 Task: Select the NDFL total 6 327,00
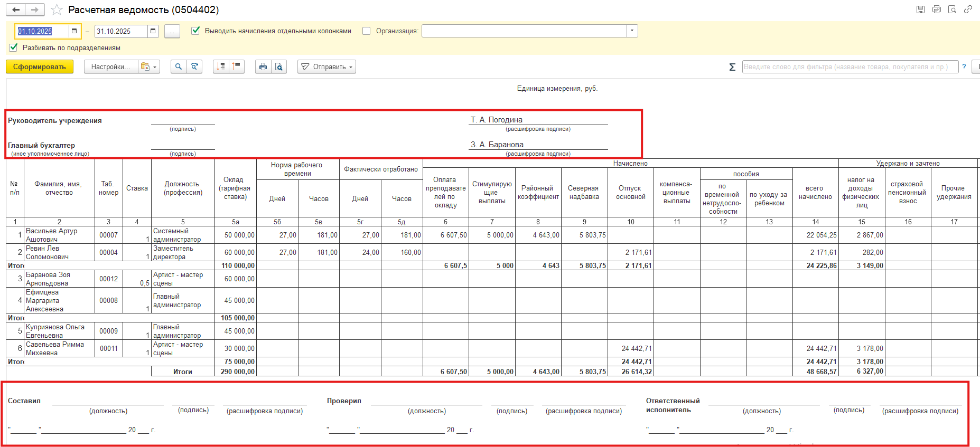coord(862,372)
